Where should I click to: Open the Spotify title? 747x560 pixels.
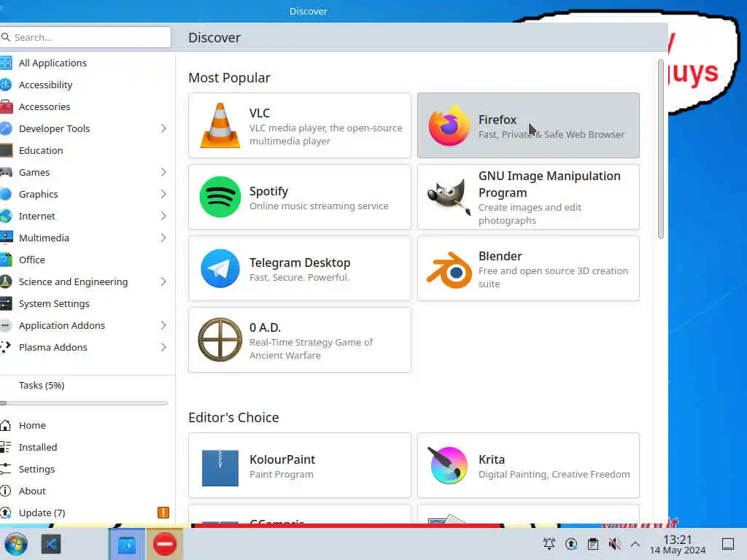pyautogui.click(x=268, y=192)
